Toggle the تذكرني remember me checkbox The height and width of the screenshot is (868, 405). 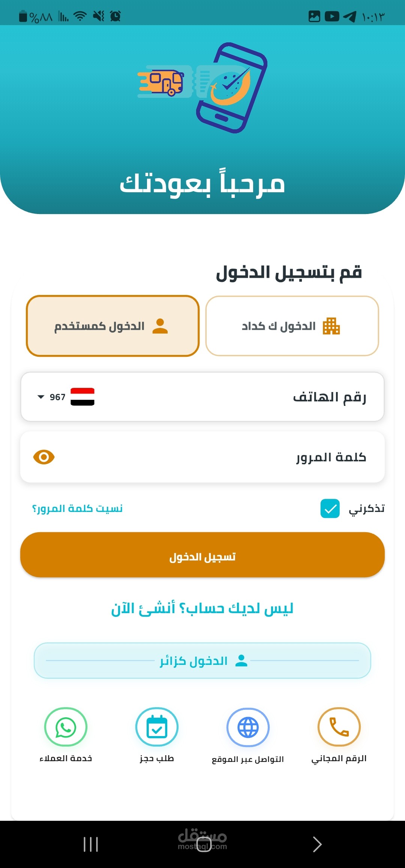[330, 509]
